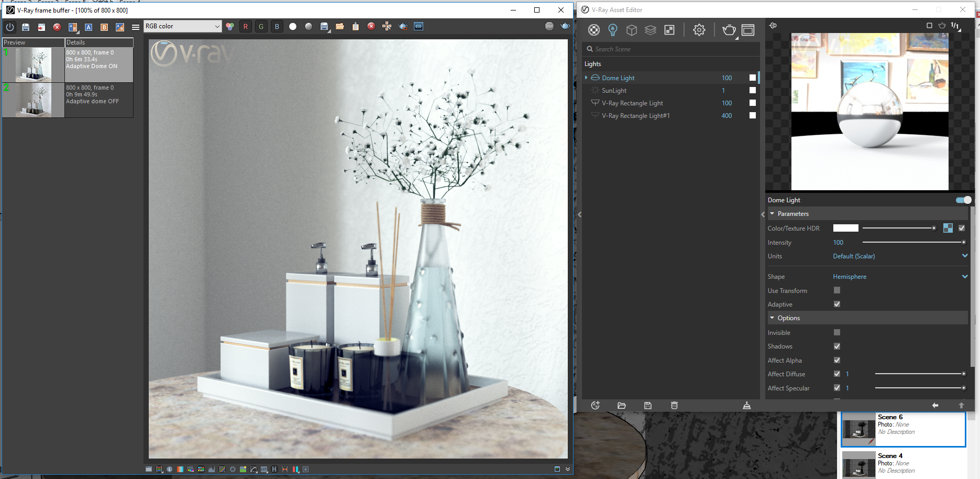Open V-Ray render Settings gear
This screenshot has width=980, height=479.
(x=699, y=30)
